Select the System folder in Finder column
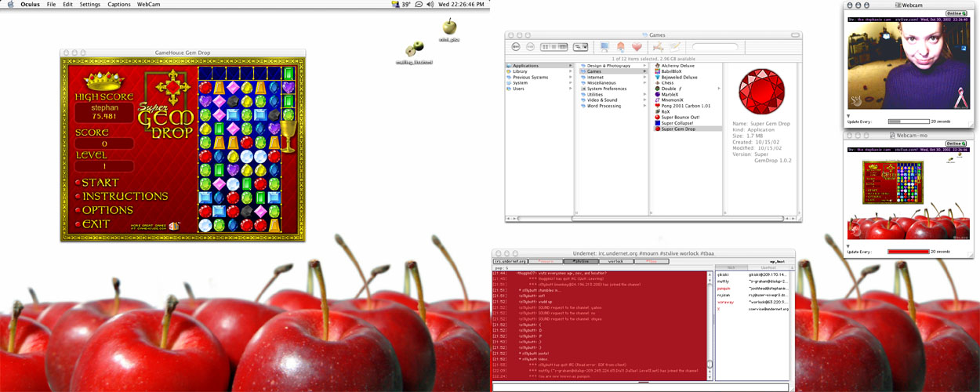Viewport: 980px width, 392px height. pos(539,82)
